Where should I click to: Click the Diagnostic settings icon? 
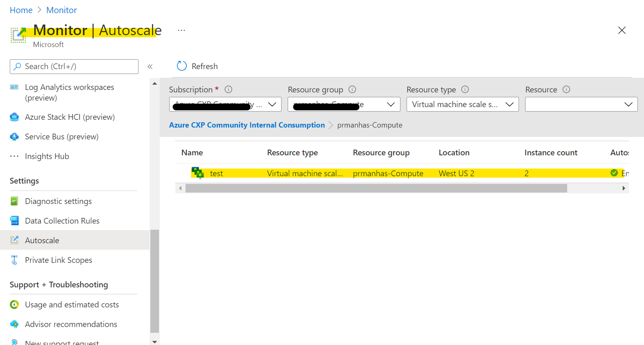tap(14, 201)
